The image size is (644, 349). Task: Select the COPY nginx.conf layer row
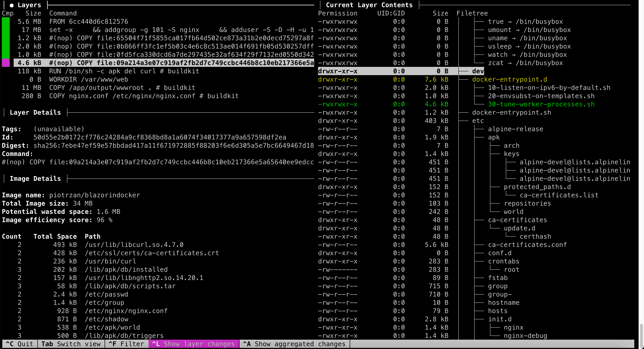[144, 96]
